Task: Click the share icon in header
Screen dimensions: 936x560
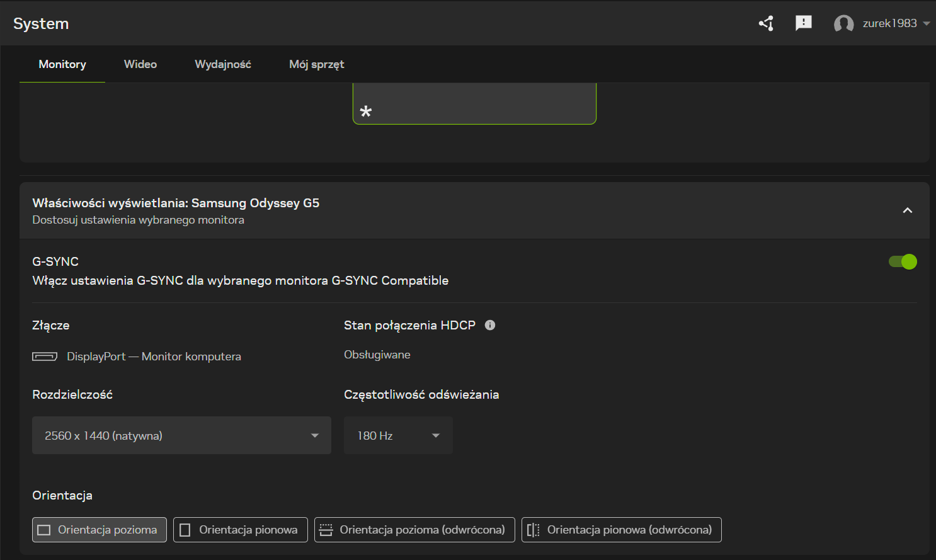Action: 766,23
